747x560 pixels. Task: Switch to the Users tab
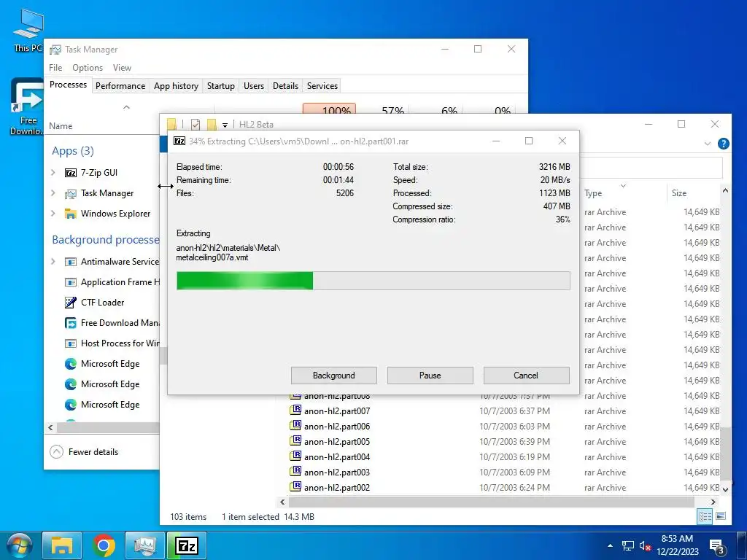(x=253, y=86)
